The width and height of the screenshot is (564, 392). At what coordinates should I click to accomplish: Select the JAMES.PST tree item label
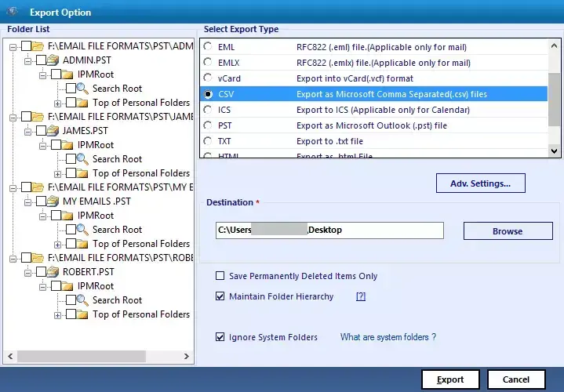click(x=86, y=131)
